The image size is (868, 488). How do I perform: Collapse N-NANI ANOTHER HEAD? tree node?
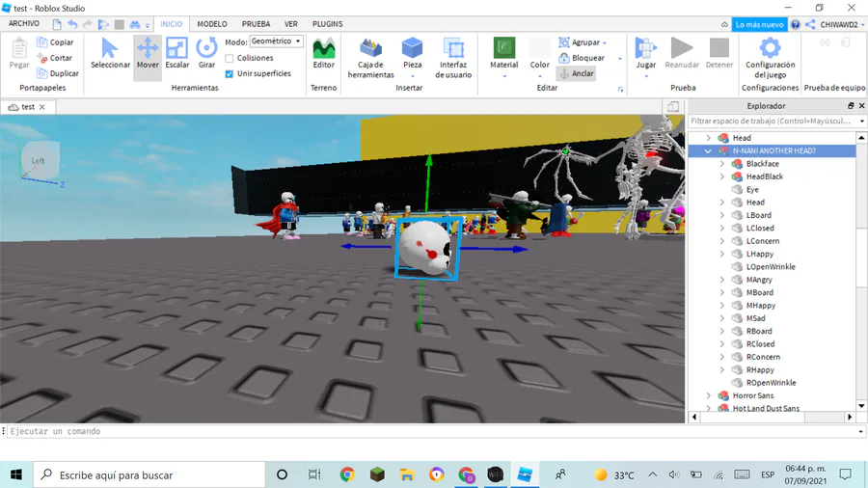(x=708, y=150)
